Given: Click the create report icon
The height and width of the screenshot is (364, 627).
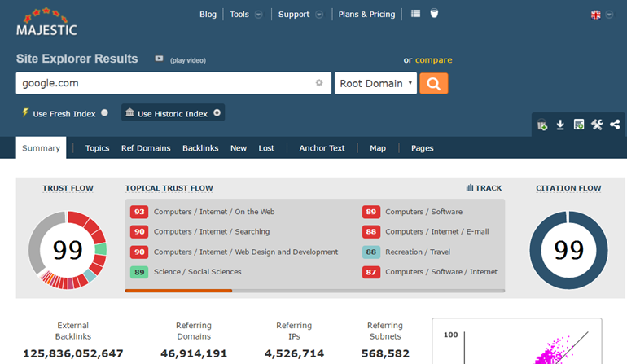Looking at the screenshot, I should [x=578, y=125].
